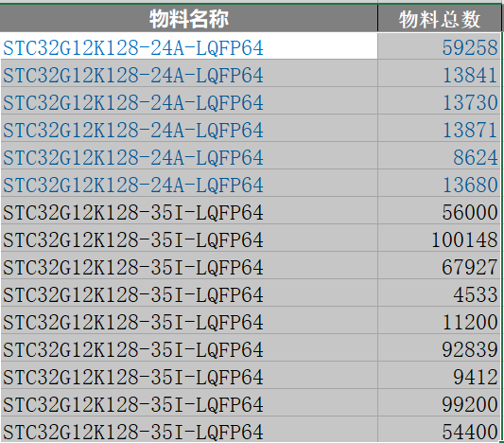Click the cell containing 99200
Viewport: 504px width, 443px height.
click(x=439, y=402)
